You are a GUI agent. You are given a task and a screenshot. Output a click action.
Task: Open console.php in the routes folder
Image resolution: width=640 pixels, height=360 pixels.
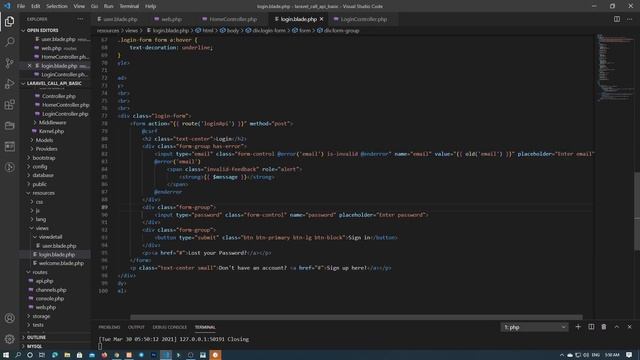coord(50,299)
